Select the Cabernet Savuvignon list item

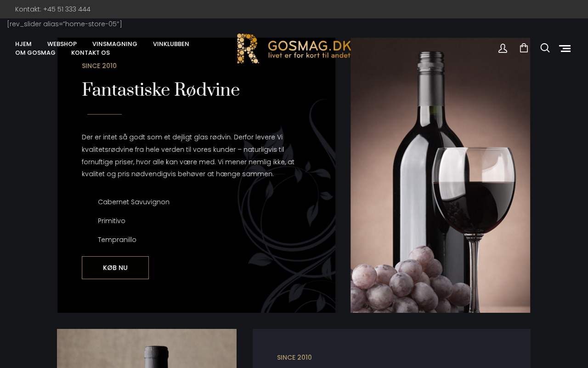point(134,202)
